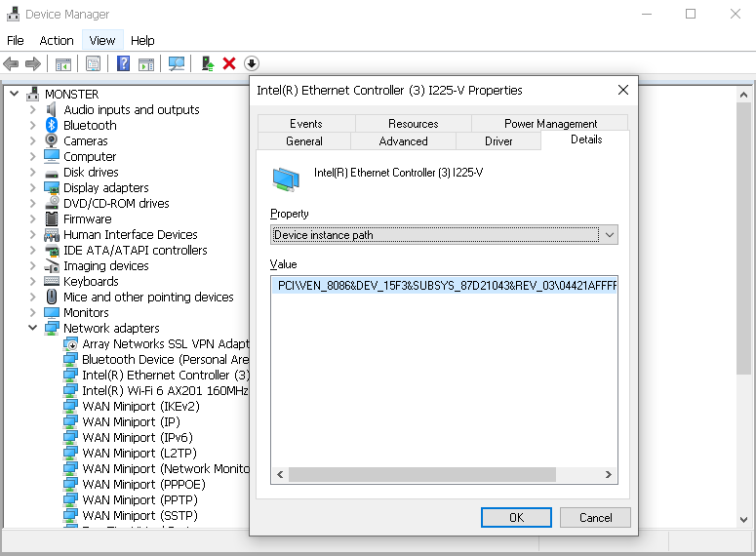Show or hide the console tree icon
The height and width of the screenshot is (556, 756).
pyautogui.click(x=63, y=63)
